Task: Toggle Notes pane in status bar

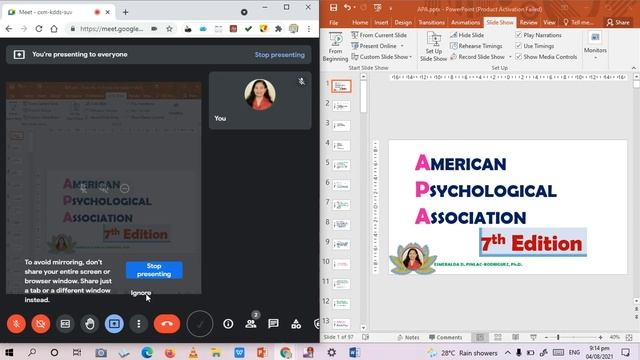Action: (409, 337)
